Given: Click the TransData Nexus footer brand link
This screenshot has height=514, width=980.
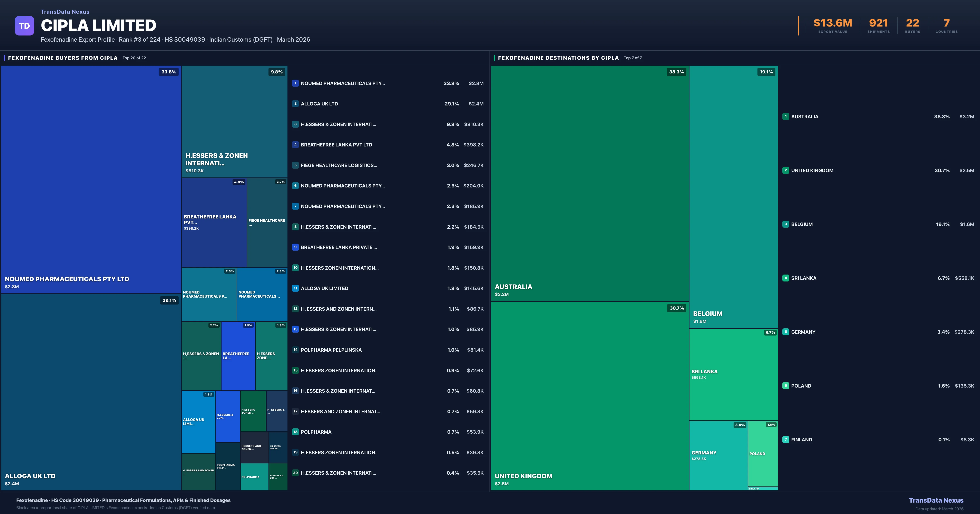Looking at the screenshot, I should pyautogui.click(x=936, y=500).
